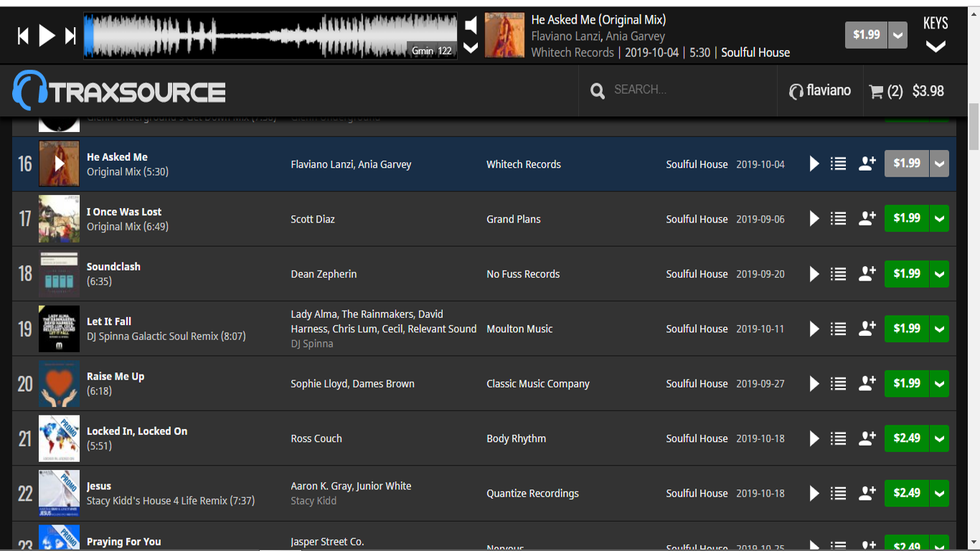Open format dropdown for Raise Me Up

pyautogui.click(x=939, y=383)
